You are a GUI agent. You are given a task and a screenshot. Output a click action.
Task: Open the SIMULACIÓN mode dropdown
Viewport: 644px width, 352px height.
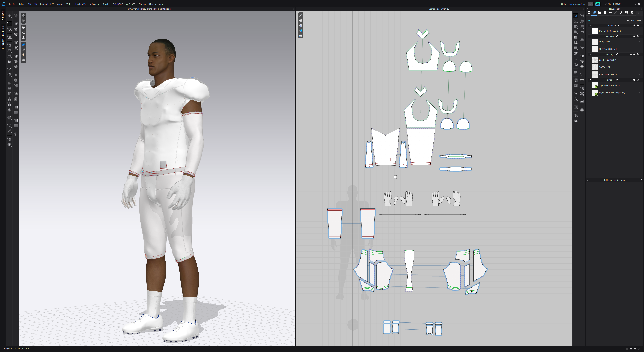(626, 4)
